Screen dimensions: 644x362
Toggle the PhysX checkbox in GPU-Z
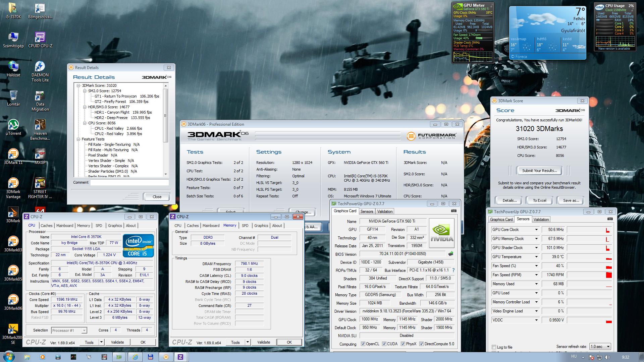pyautogui.click(x=403, y=344)
